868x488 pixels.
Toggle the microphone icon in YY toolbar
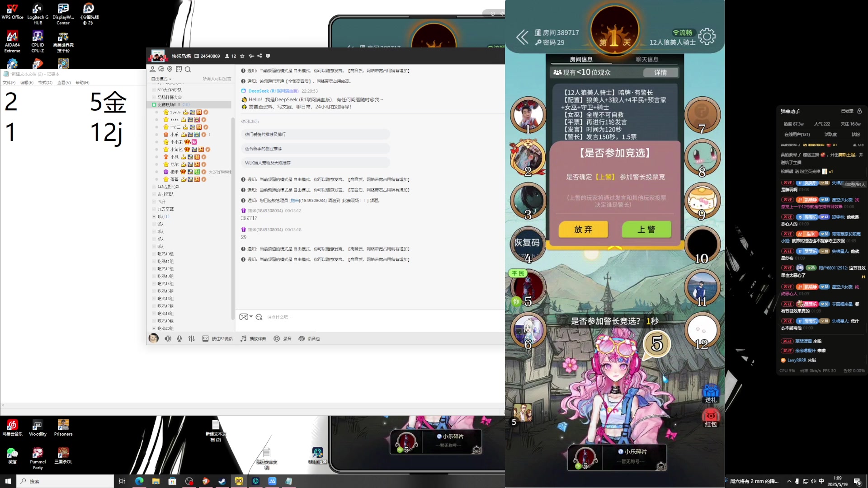[x=179, y=338]
